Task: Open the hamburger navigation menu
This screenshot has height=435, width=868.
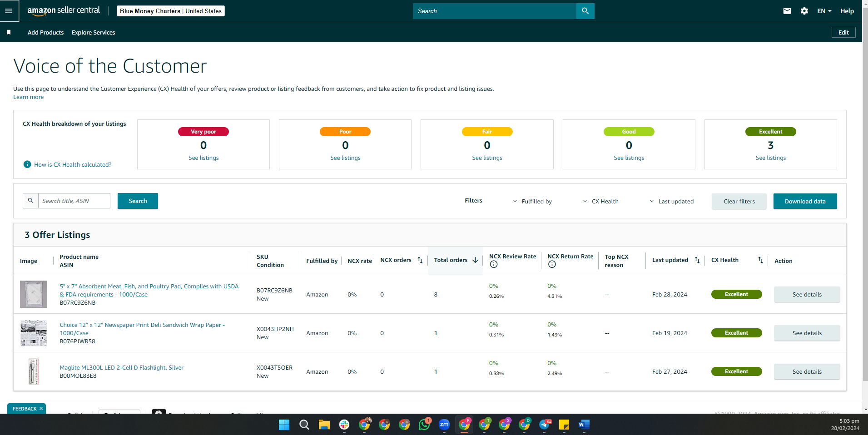Action: pyautogui.click(x=9, y=11)
